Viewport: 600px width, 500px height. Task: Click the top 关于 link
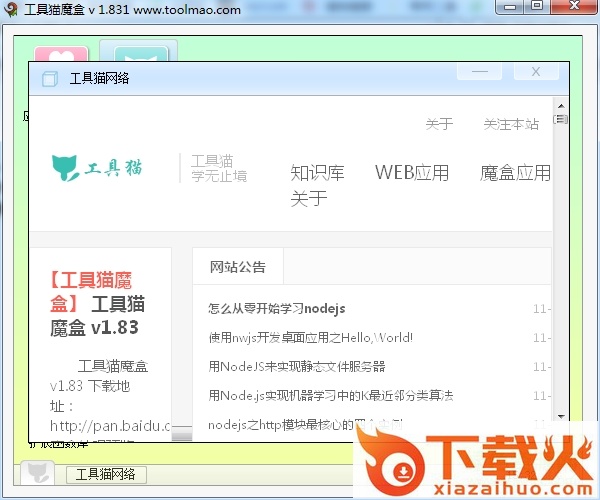439,124
